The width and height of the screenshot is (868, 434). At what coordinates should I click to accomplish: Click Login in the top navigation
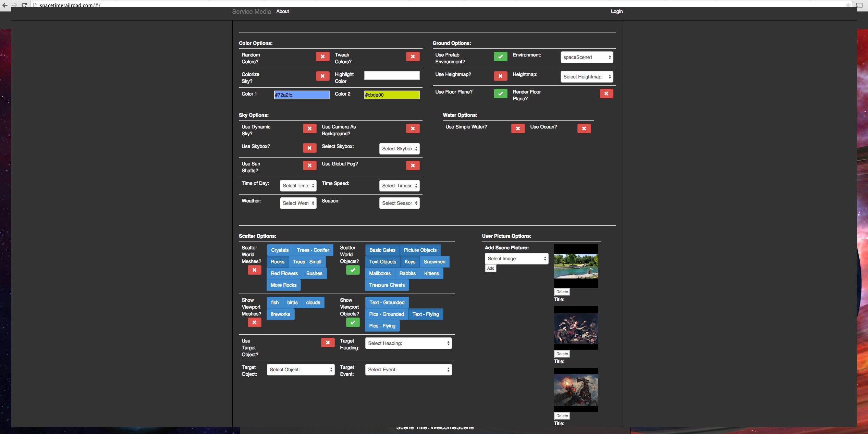pyautogui.click(x=616, y=11)
